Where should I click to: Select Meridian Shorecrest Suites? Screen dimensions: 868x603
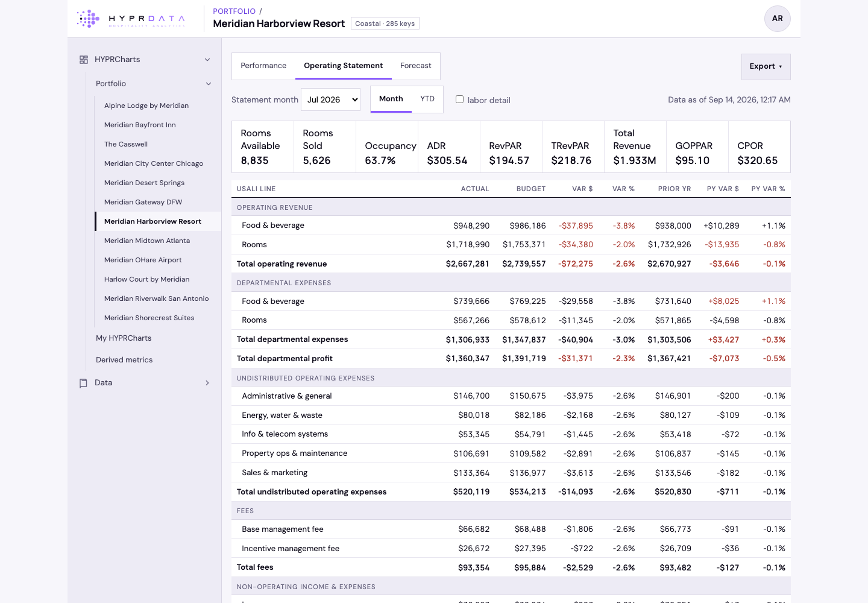(x=158, y=318)
